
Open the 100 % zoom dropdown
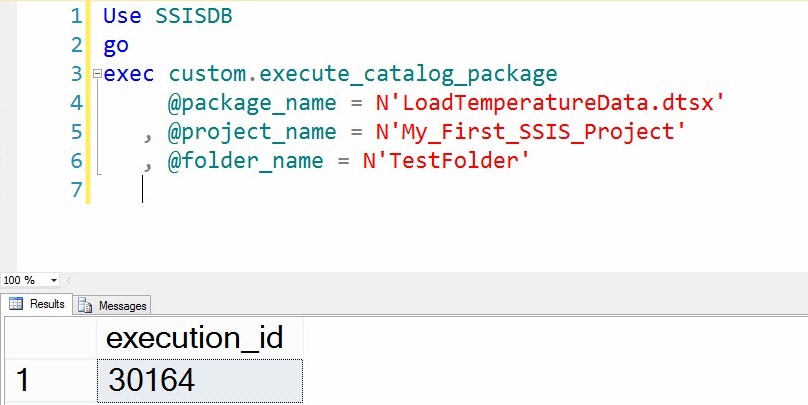tap(53, 280)
